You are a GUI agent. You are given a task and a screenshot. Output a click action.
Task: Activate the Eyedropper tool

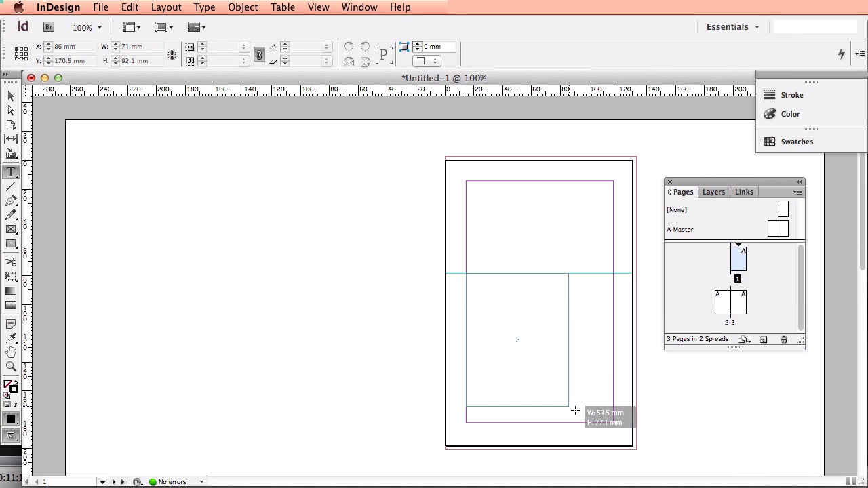point(11,338)
